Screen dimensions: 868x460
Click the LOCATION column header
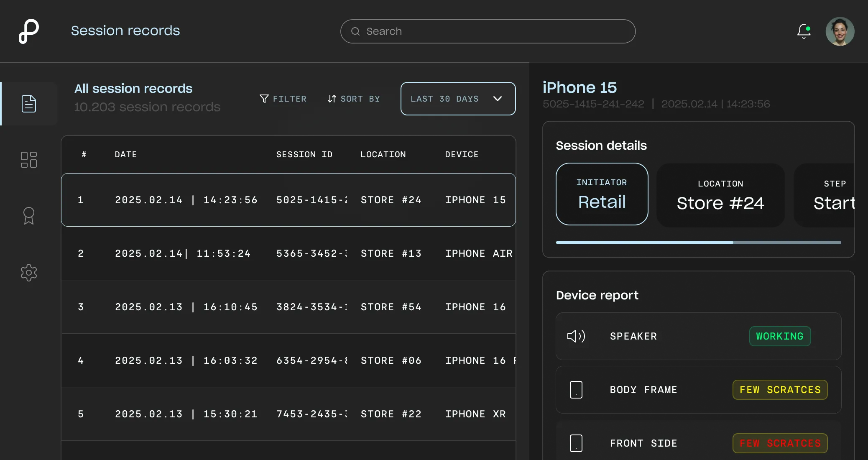[383, 154]
